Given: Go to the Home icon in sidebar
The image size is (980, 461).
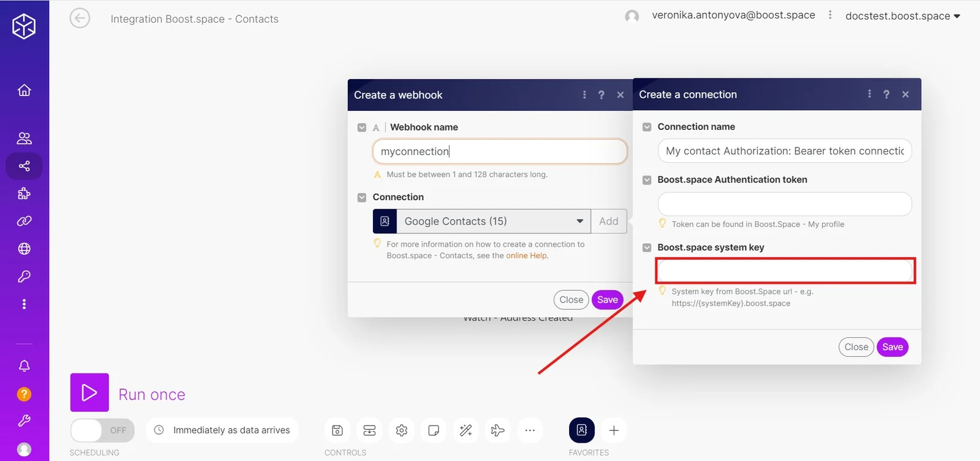Looking at the screenshot, I should point(24,91).
